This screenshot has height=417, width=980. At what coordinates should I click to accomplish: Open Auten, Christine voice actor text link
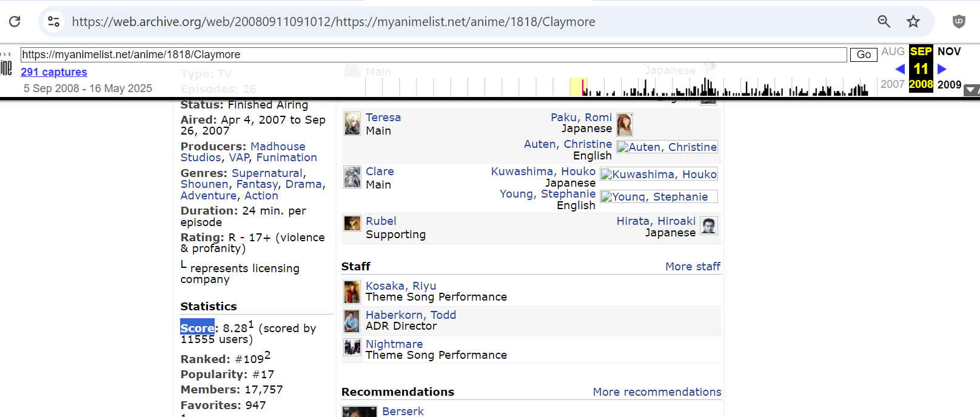pyautogui.click(x=568, y=144)
